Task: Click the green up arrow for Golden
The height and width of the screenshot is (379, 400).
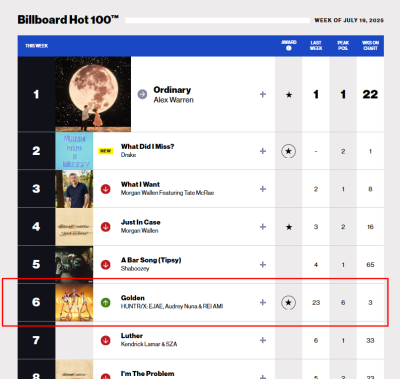Action: tap(106, 302)
